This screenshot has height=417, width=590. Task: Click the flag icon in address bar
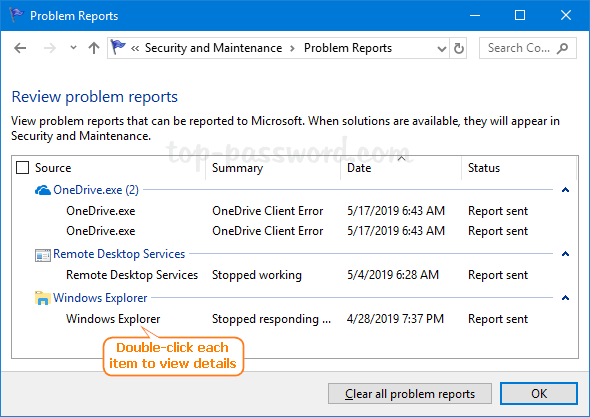coord(118,48)
